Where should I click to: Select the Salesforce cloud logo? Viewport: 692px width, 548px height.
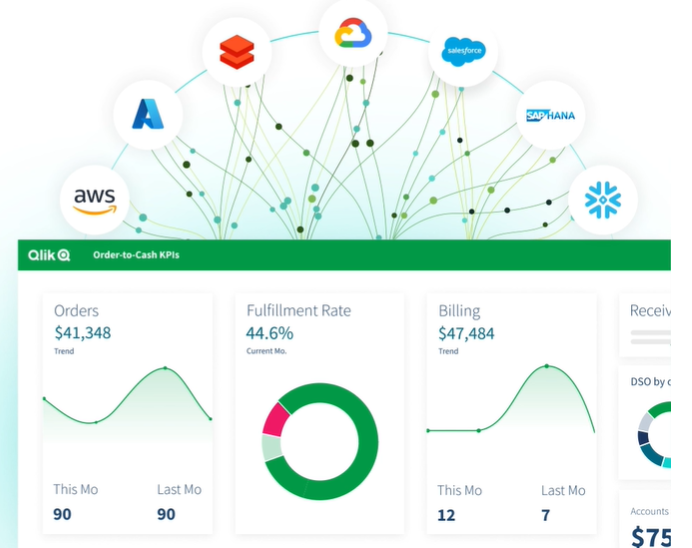point(463,51)
